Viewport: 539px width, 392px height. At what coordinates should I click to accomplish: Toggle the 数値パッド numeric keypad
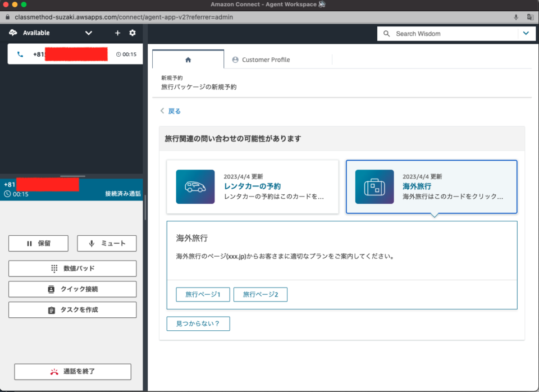pyautogui.click(x=72, y=268)
